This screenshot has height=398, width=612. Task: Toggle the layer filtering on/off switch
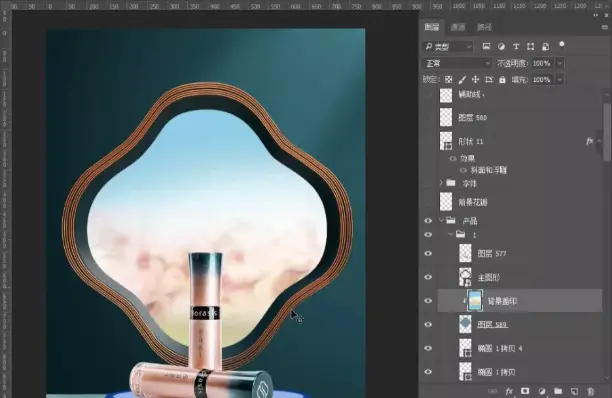click(x=562, y=44)
